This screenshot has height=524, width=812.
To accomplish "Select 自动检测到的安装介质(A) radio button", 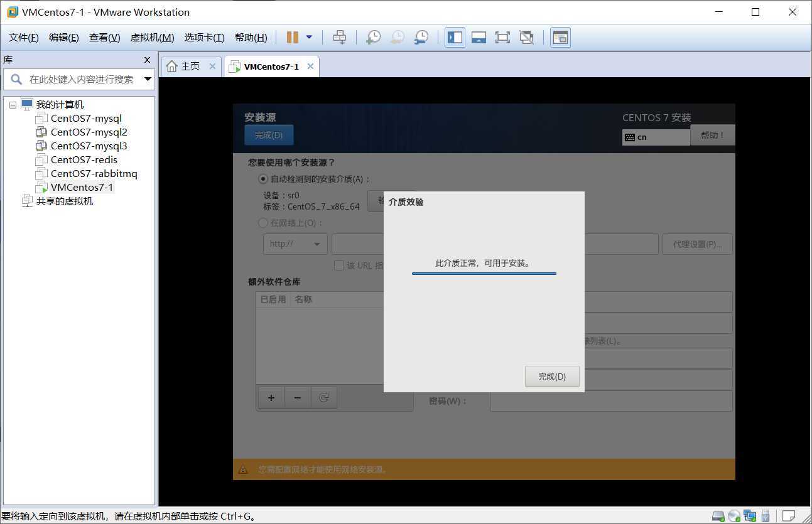I will click(263, 179).
